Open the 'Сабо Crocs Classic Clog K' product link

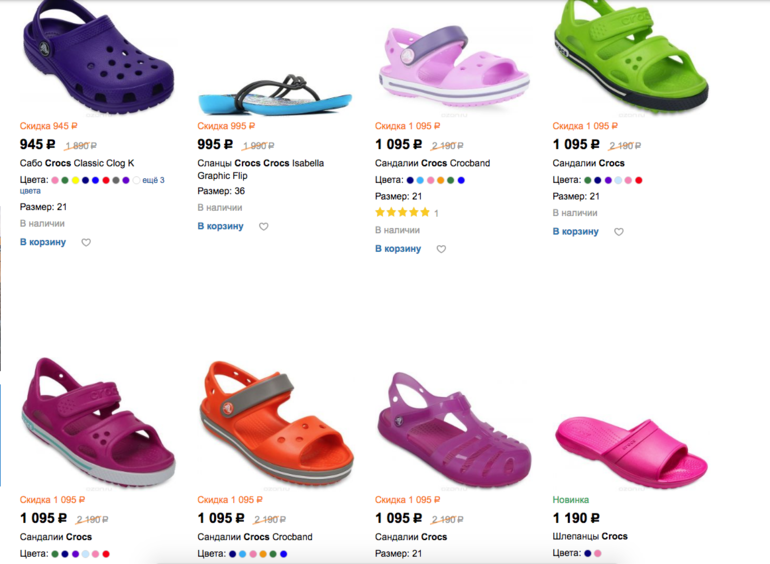coord(77,163)
